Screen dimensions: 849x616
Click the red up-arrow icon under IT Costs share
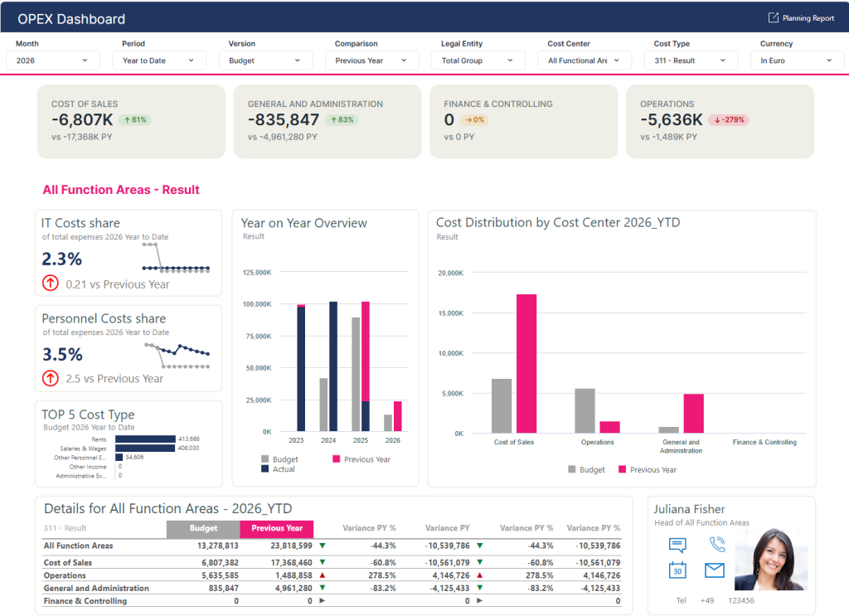pyautogui.click(x=51, y=284)
